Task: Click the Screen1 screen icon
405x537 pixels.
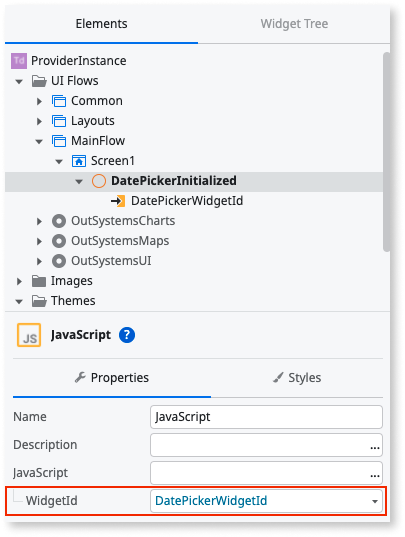Action: pos(79,161)
